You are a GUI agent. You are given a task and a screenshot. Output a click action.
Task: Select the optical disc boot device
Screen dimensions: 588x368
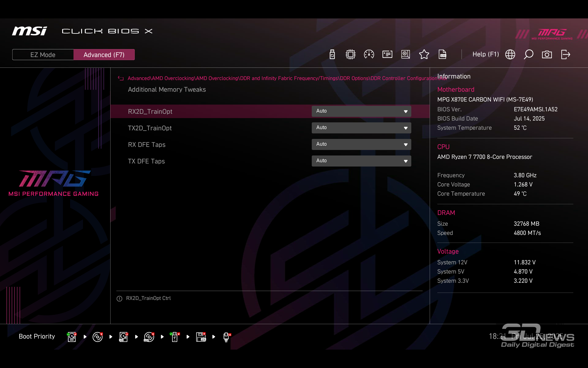tap(98, 337)
